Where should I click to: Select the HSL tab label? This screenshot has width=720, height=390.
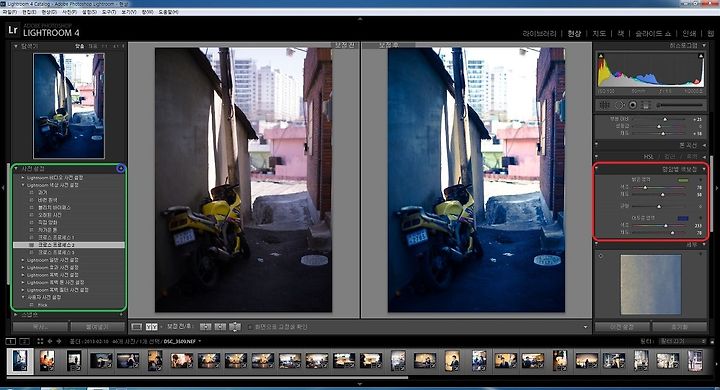648,157
